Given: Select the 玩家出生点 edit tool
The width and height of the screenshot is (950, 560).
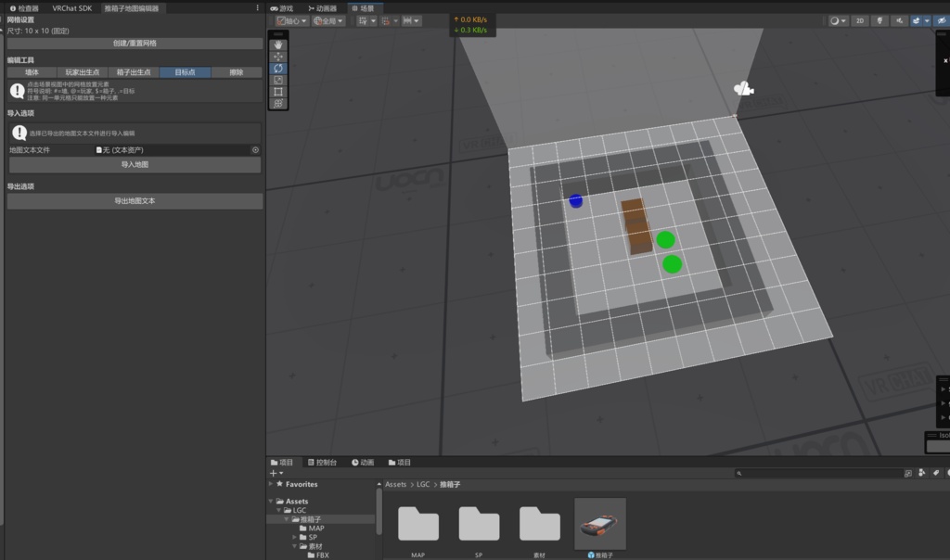Looking at the screenshot, I should pyautogui.click(x=83, y=72).
